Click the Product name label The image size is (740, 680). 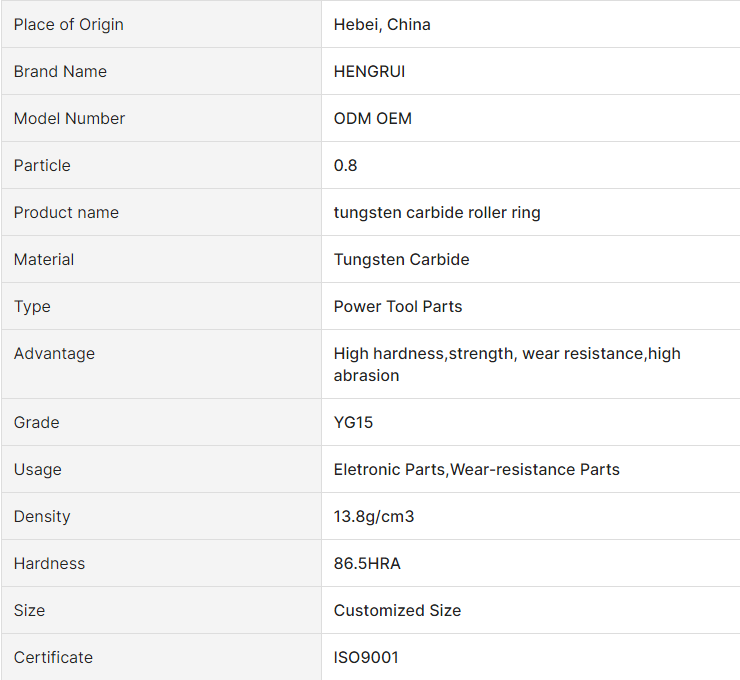click(x=66, y=212)
